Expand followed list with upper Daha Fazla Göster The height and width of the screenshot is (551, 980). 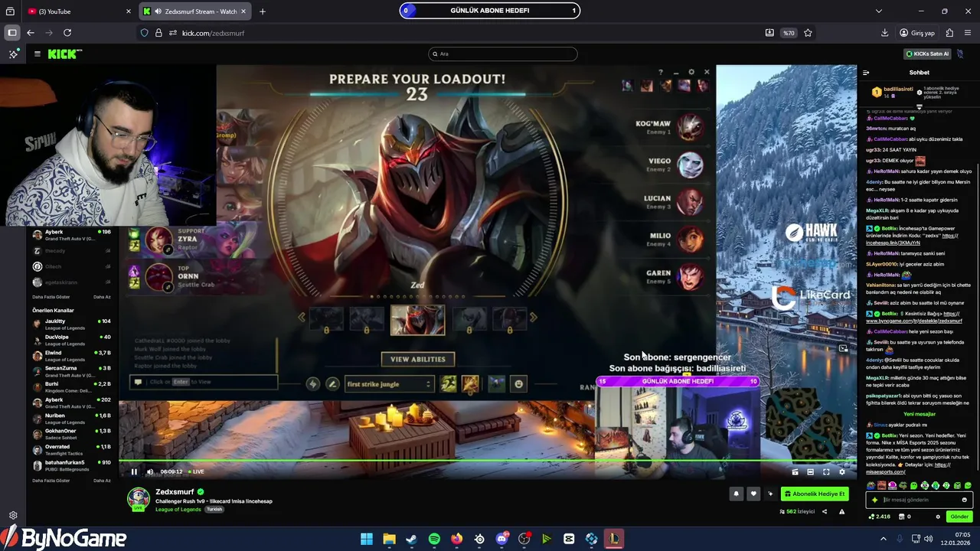[51, 297]
